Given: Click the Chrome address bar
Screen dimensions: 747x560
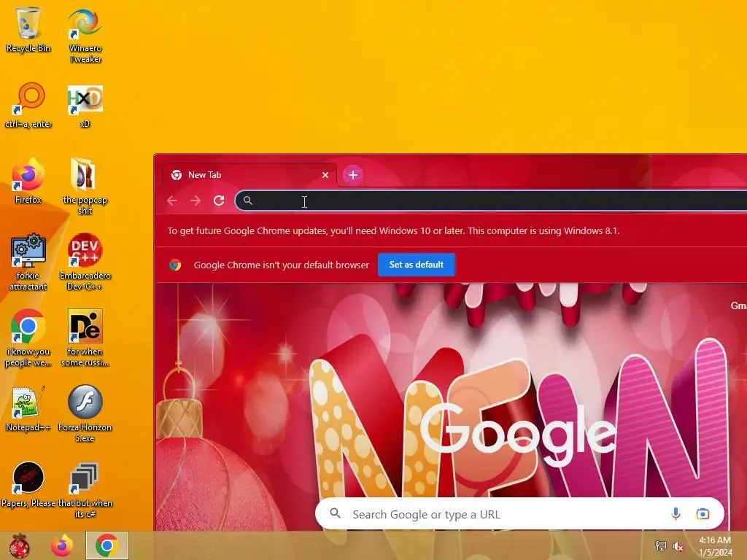Looking at the screenshot, I should point(491,201).
